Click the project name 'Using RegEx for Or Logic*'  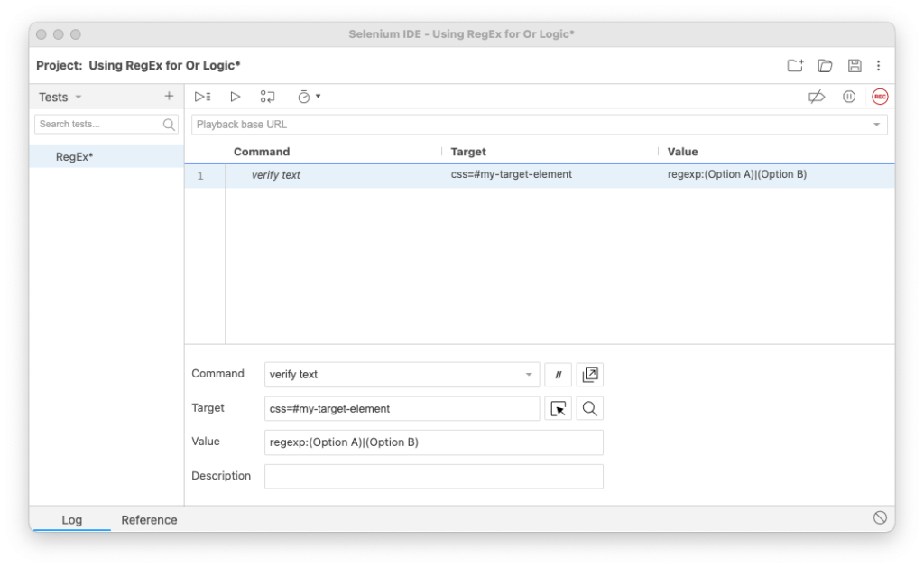click(164, 66)
